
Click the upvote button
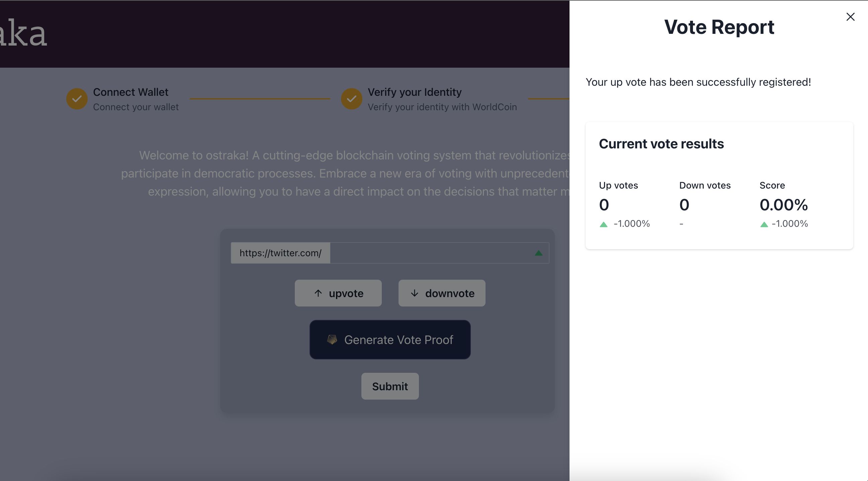[338, 293]
